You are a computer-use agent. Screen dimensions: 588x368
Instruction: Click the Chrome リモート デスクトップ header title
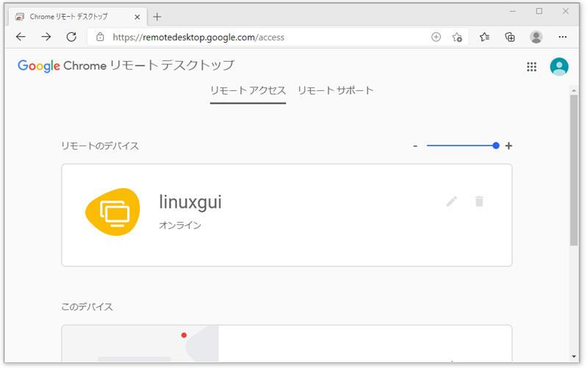149,65
